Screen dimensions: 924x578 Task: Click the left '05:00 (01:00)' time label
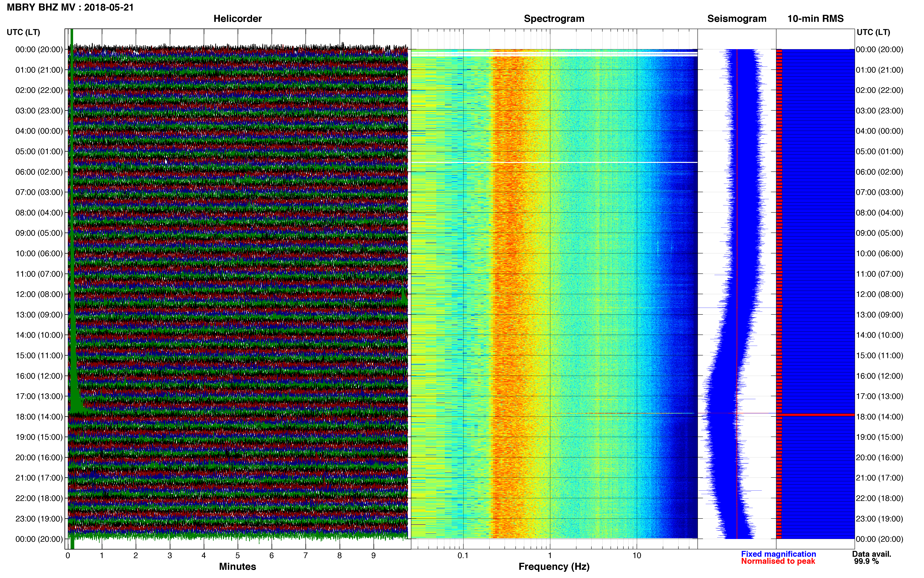[39, 151]
